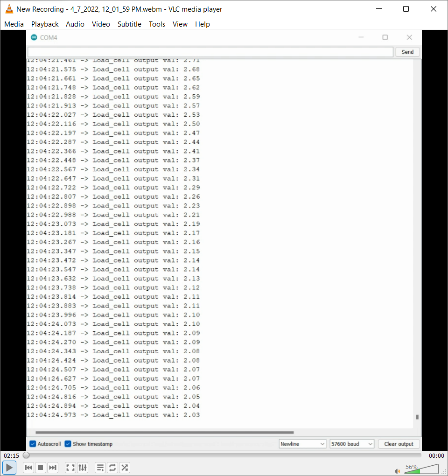Uncheck Show timestamp option

coord(68,444)
